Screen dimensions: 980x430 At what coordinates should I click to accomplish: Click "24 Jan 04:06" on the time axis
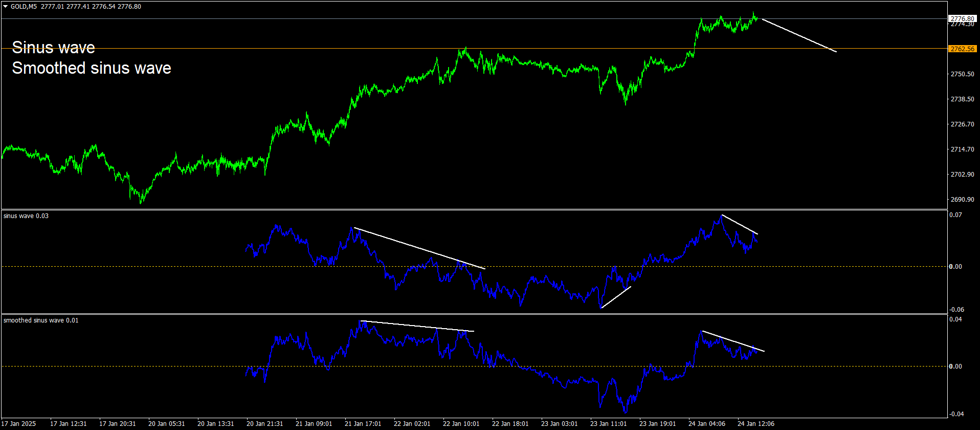click(707, 424)
